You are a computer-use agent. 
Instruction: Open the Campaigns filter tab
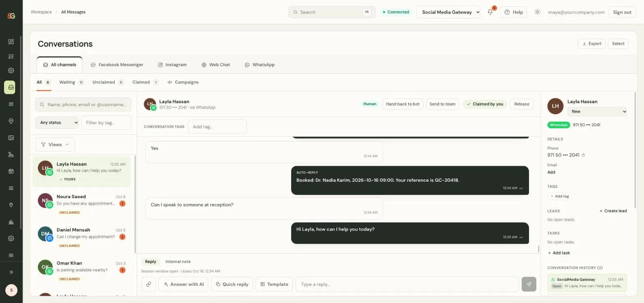point(183,82)
